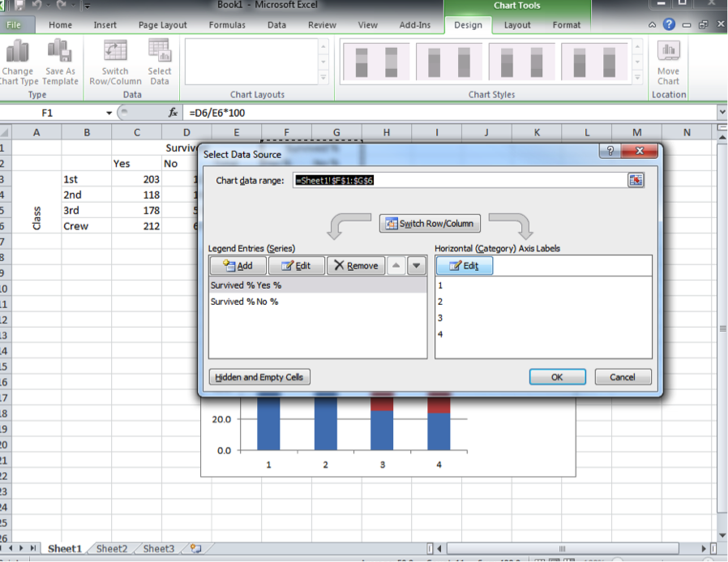
Task: Expand the Chart Layouts gallery
Action: pyautogui.click(x=323, y=78)
